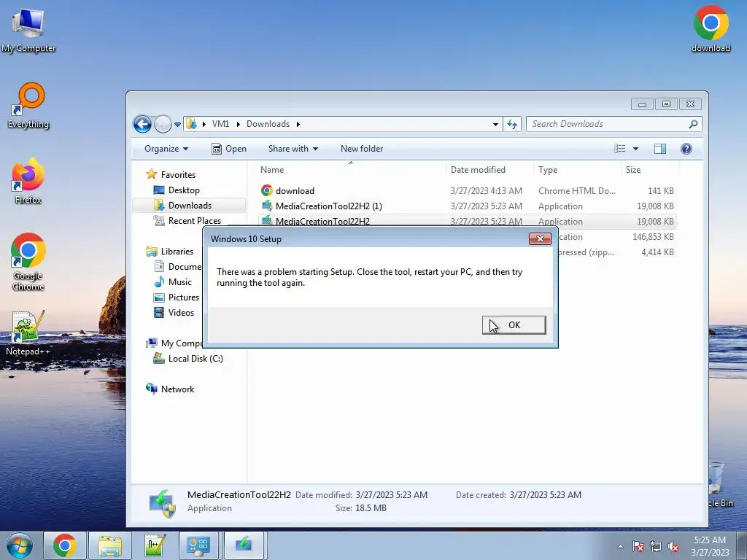Refresh the Downloads folder view
Screen dimensions: 747x560
(512, 124)
